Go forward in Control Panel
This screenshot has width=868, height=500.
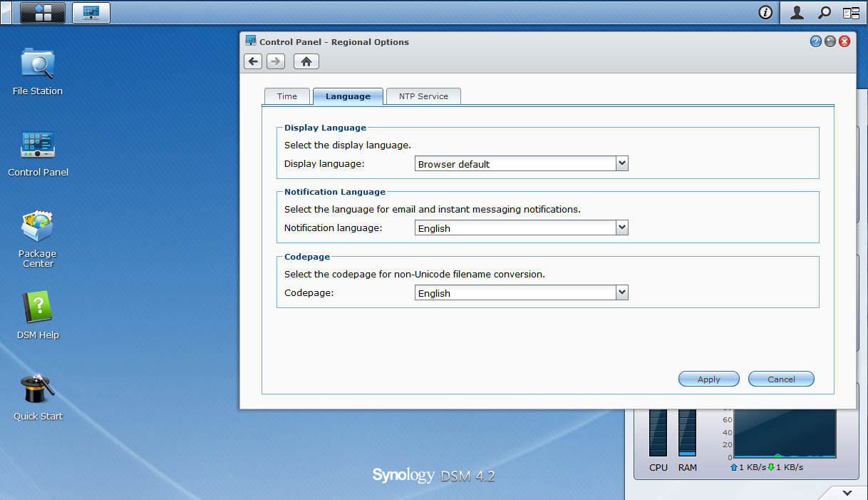276,61
